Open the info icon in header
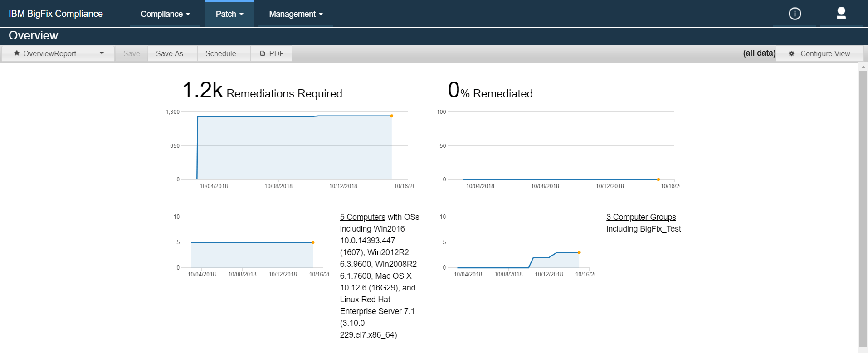Image resolution: width=868 pixels, height=353 pixels. (795, 14)
